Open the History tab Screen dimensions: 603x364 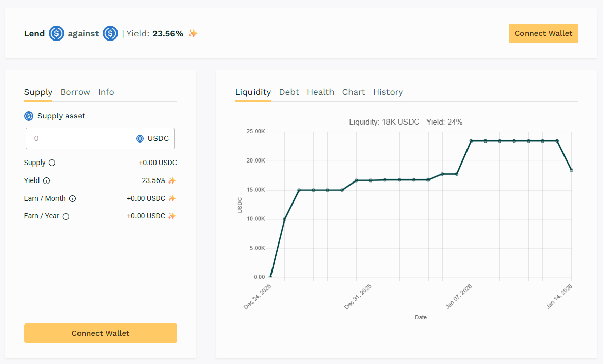click(x=387, y=92)
